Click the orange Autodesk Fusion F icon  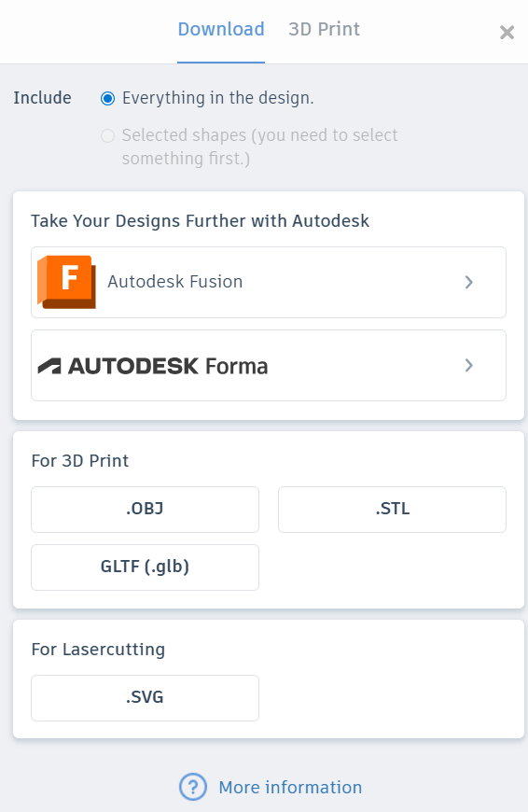[x=66, y=282]
